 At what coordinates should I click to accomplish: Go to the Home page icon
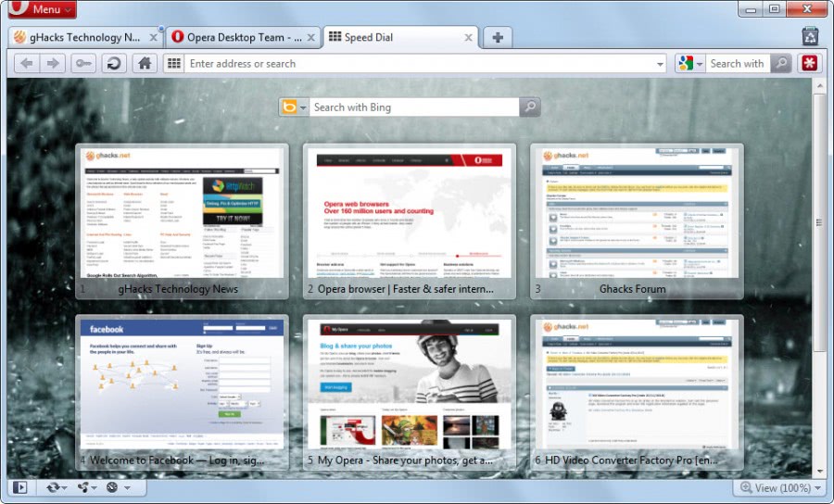tap(144, 63)
